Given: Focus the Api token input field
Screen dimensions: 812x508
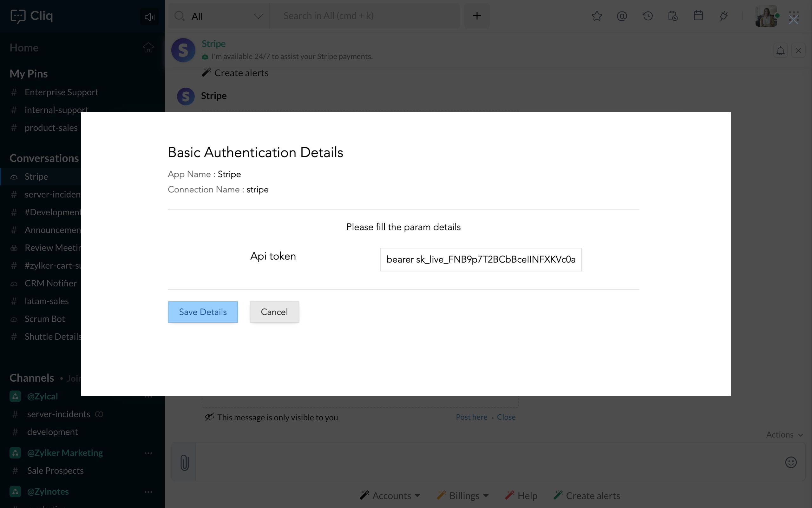Looking at the screenshot, I should click(481, 259).
